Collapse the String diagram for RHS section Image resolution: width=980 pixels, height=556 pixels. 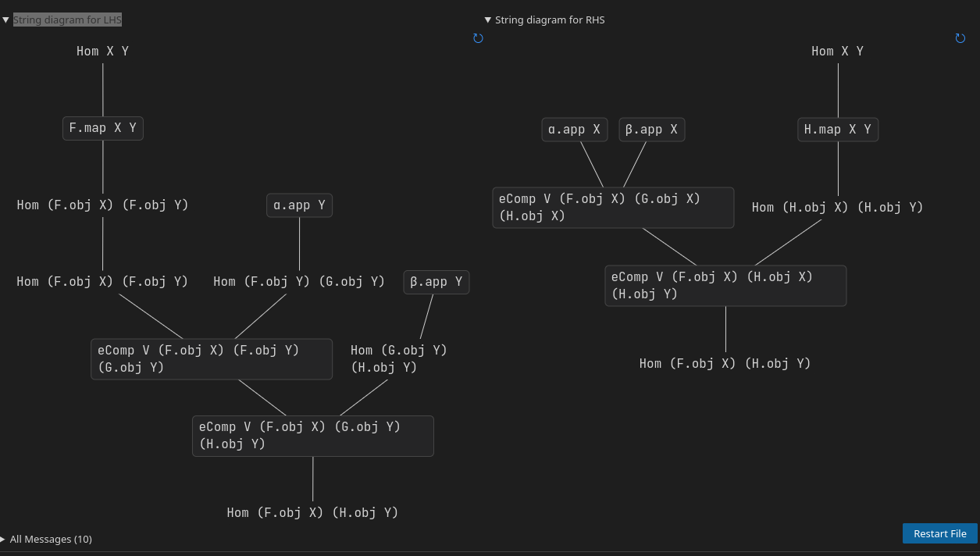488,20
